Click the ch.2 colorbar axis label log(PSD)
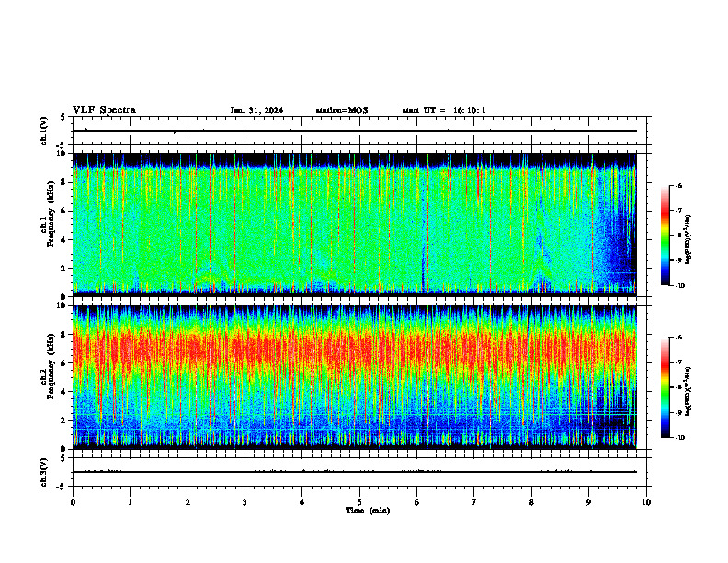The image size is (728, 563). pyautogui.click(x=688, y=391)
